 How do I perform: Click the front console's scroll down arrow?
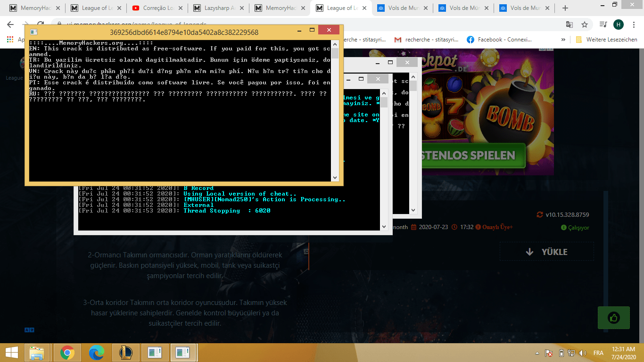coord(335,177)
